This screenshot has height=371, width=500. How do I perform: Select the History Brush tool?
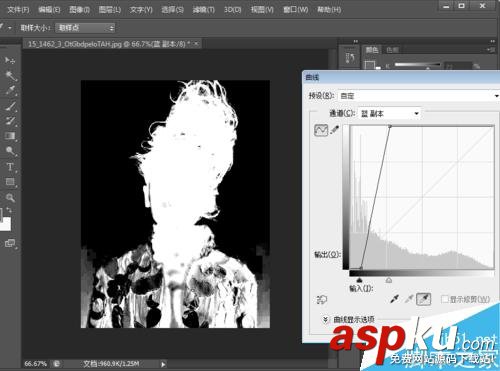pyautogui.click(x=10, y=121)
